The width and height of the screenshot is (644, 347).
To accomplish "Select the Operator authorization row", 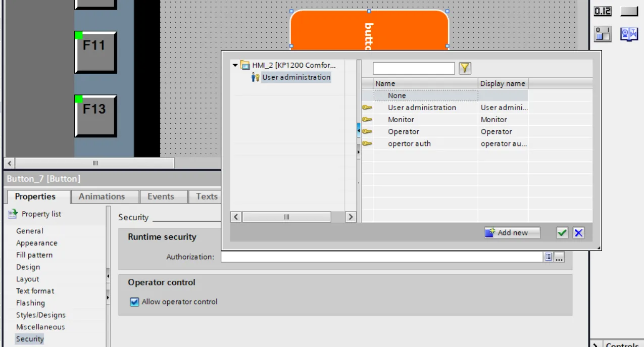I will (x=445, y=132).
